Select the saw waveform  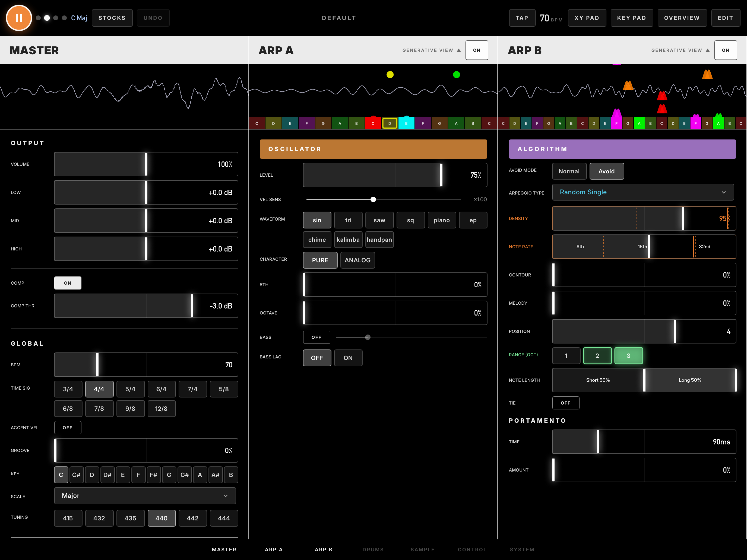[379, 220]
